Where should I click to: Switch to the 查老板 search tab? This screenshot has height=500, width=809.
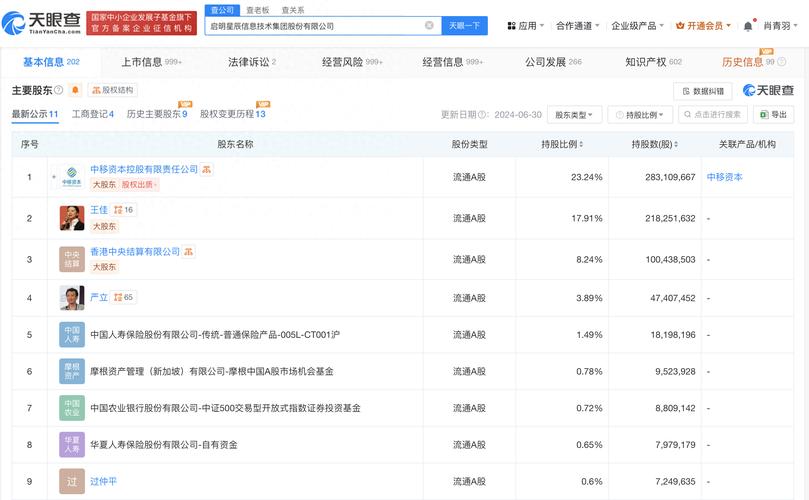tap(257, 10)
